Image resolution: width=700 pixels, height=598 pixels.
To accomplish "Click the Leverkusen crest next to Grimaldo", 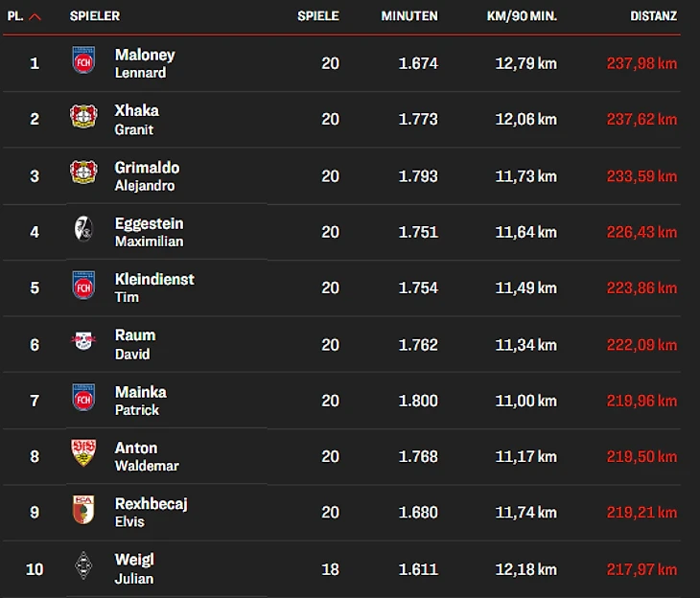I will 83,173.
